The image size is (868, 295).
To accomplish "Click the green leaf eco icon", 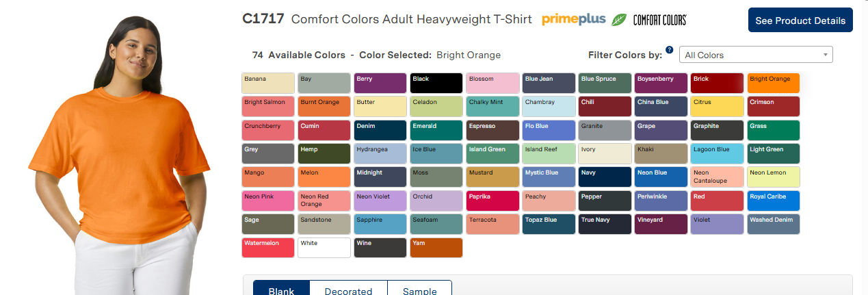I will click(619, 20).
